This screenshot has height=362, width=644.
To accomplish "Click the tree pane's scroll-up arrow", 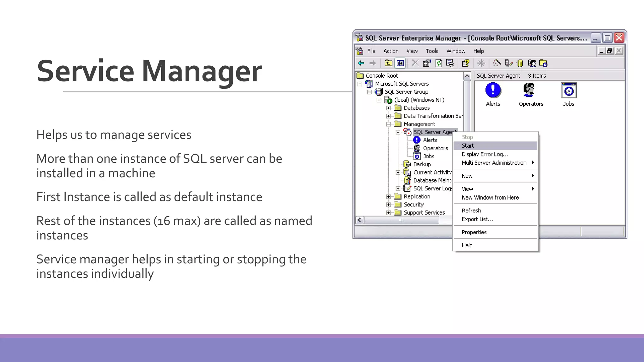I will 467,76.
